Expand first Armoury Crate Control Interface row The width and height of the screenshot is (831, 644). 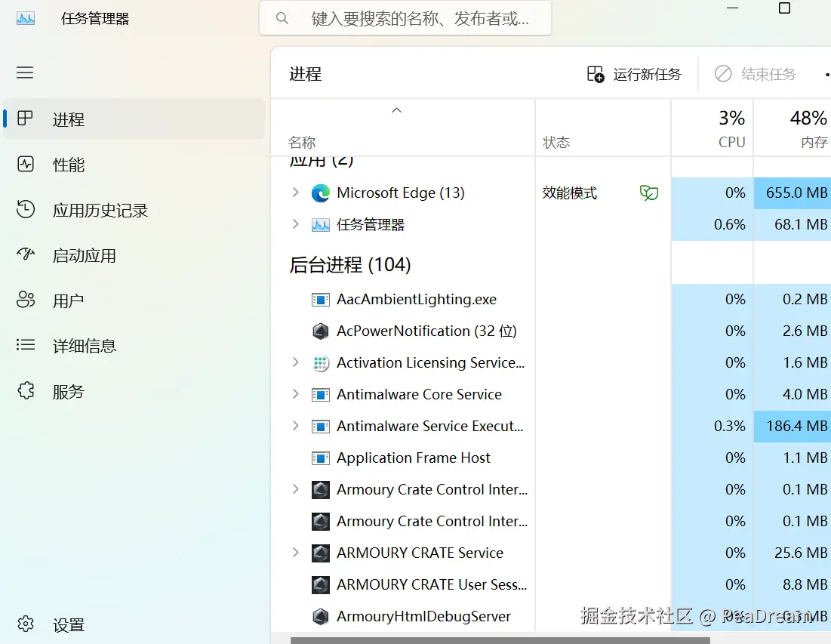coord(296,489)
